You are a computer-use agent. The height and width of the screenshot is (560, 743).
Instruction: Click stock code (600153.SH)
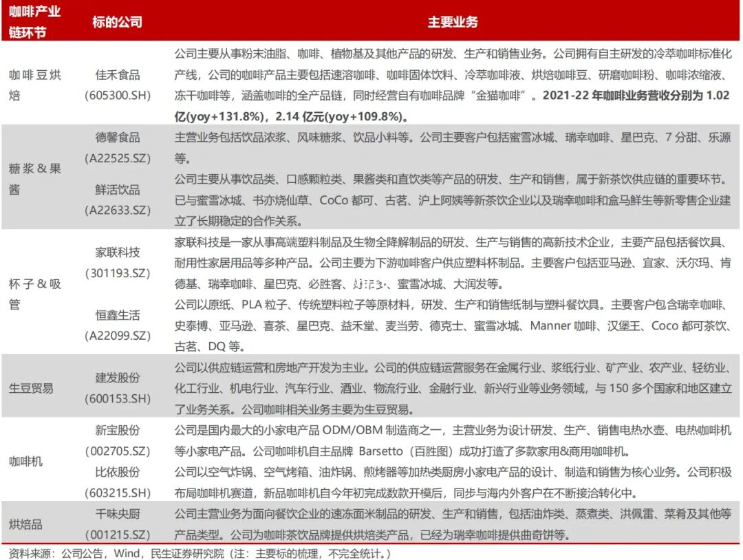[x=118, y=398]
